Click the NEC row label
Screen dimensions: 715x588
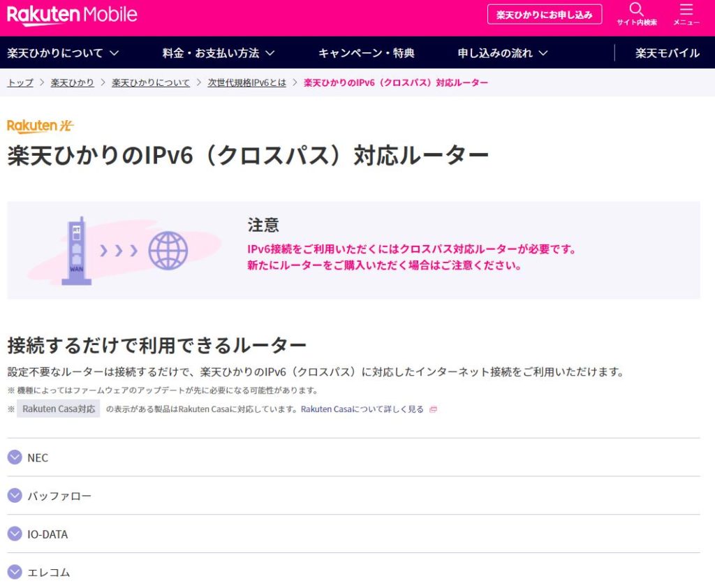click(38, 457)
